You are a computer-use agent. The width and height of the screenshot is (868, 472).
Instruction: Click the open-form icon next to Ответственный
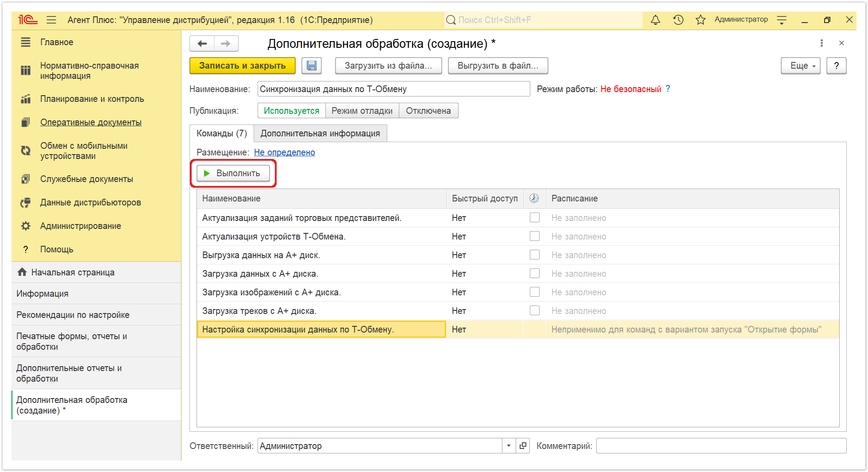pyautogui.click(x=523, y=446)
